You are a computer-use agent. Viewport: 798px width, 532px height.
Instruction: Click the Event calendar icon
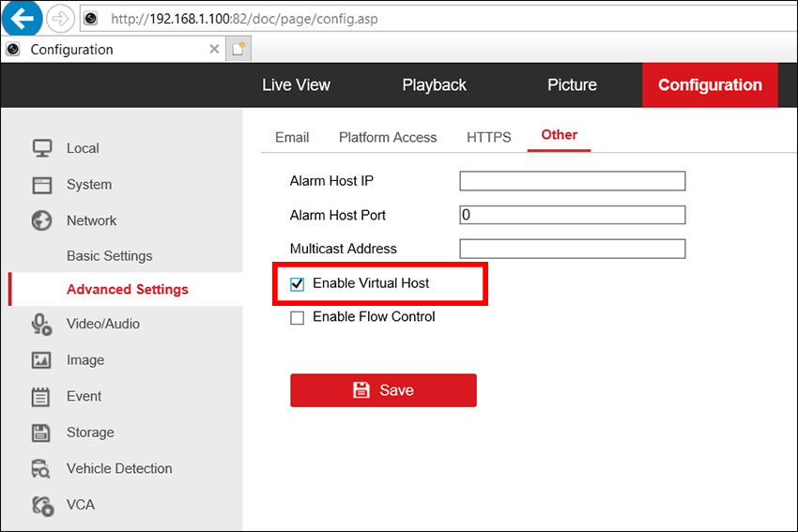(x=40, y=397)
